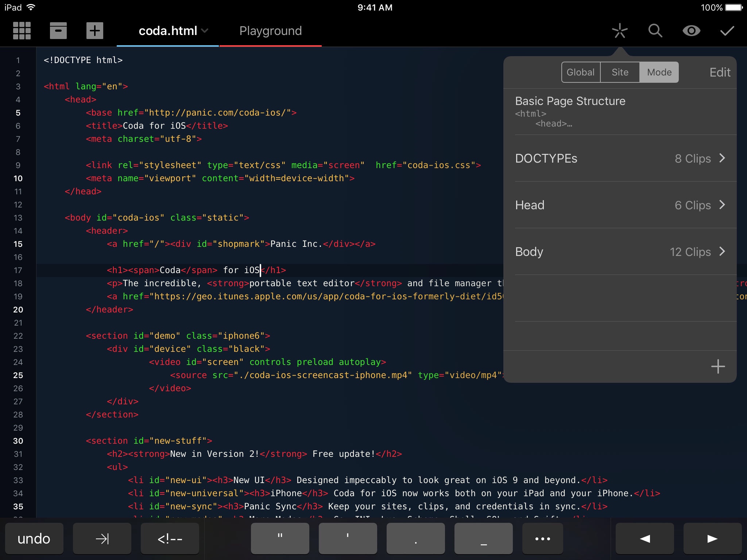Image resolution: width=747 pixels, height=560 pixels.
Task: Toggle preview with the eye icon
Action: point(692,31)
